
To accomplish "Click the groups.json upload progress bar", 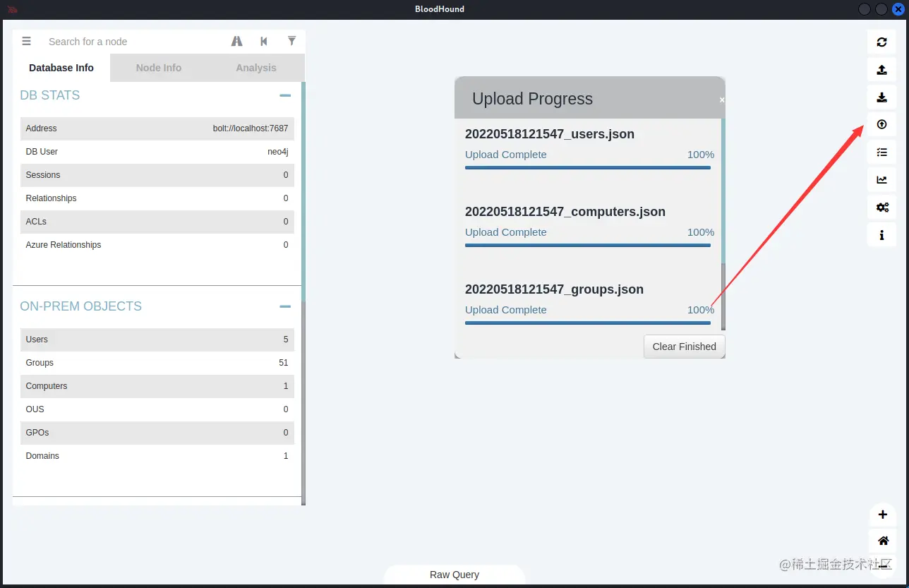I will coord(588,323).
